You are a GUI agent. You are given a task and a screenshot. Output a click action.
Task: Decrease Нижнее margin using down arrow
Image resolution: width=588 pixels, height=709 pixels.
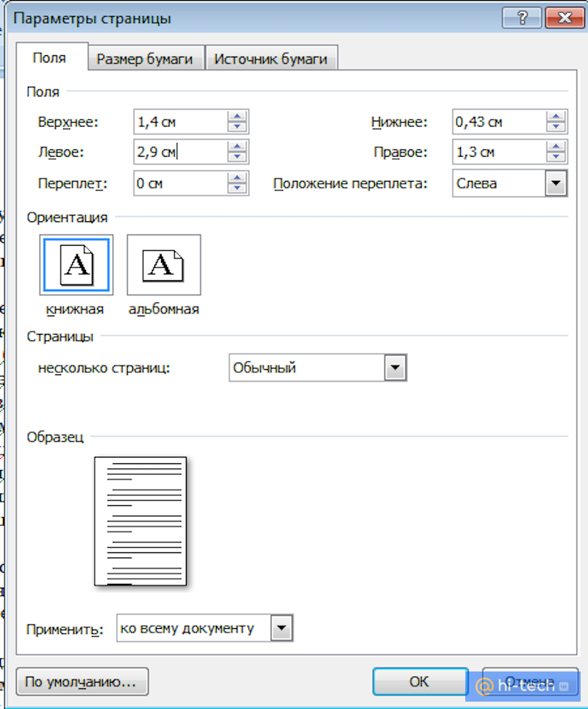(556, 127)
